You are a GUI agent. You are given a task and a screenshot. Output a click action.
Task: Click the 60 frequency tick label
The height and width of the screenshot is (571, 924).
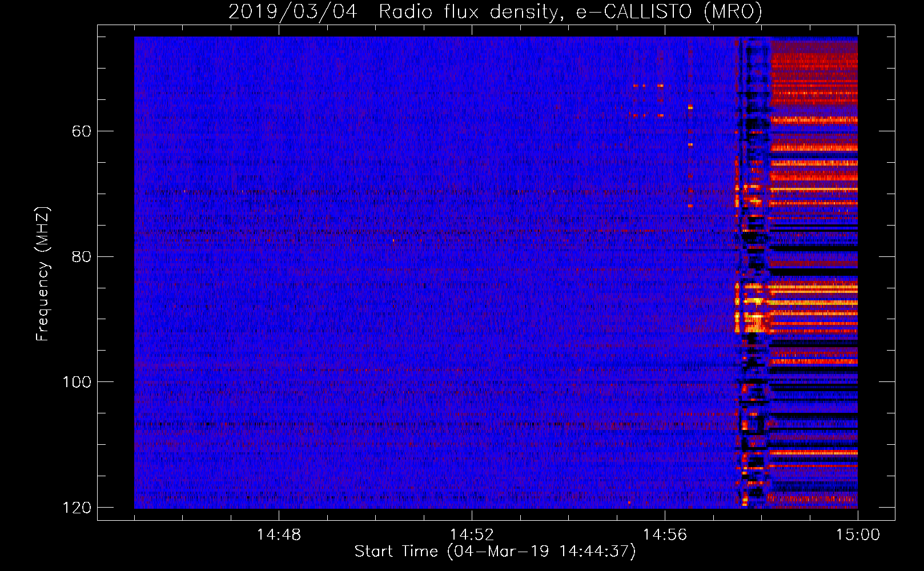coord(82,131)
